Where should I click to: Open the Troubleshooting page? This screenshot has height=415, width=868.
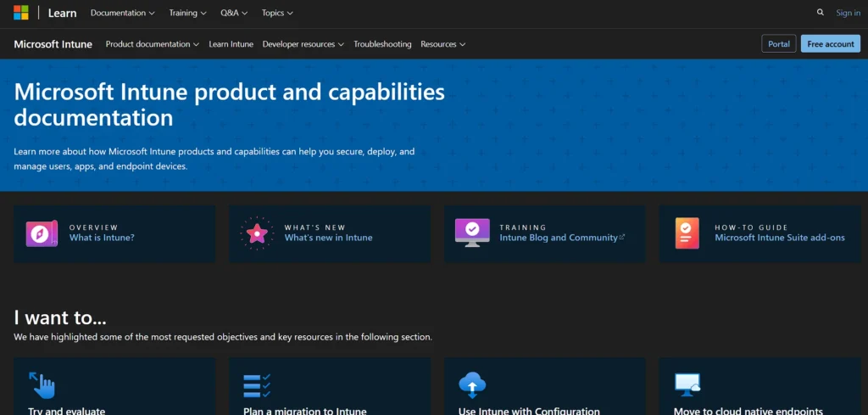coord(382,44)
